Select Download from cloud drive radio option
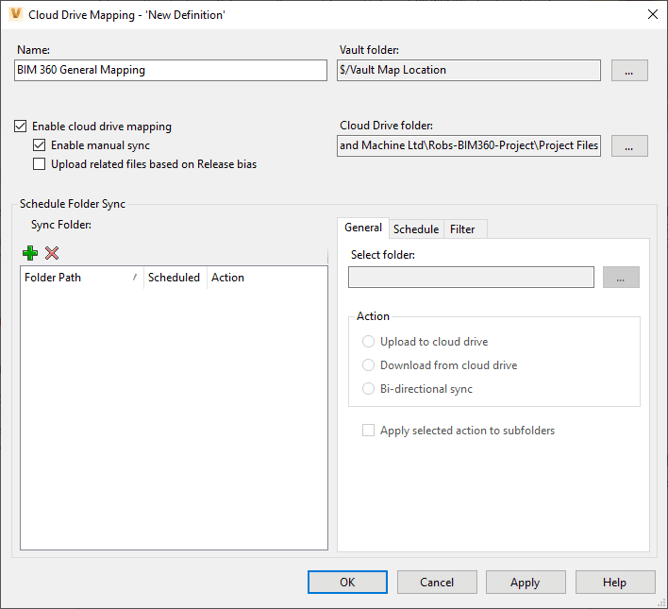 click(x=368, y=365)
